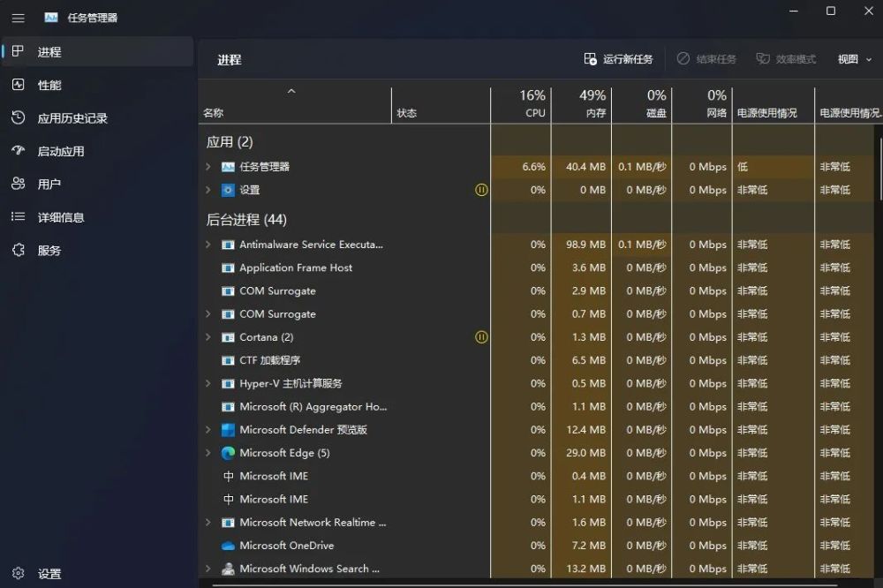883x588 pixels.
Task: Open the 视图 view dropdown
Action: coord(854,59)
